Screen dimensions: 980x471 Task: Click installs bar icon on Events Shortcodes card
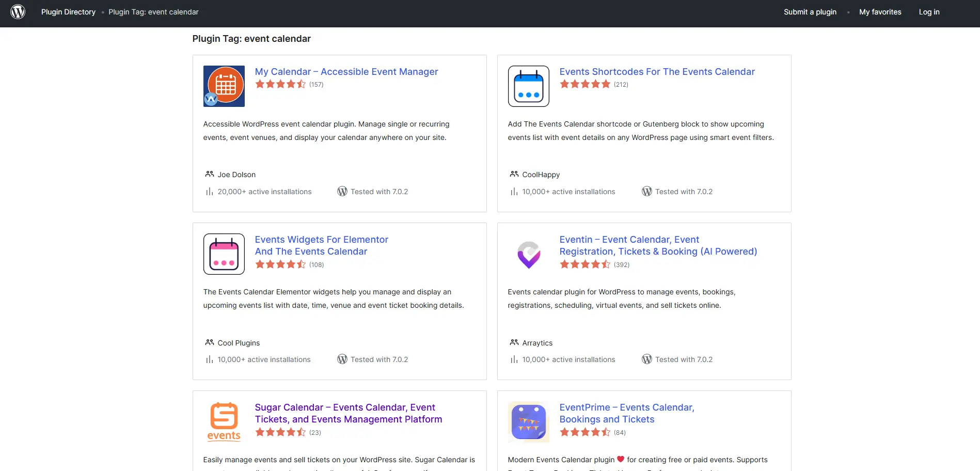pos(514,192)
